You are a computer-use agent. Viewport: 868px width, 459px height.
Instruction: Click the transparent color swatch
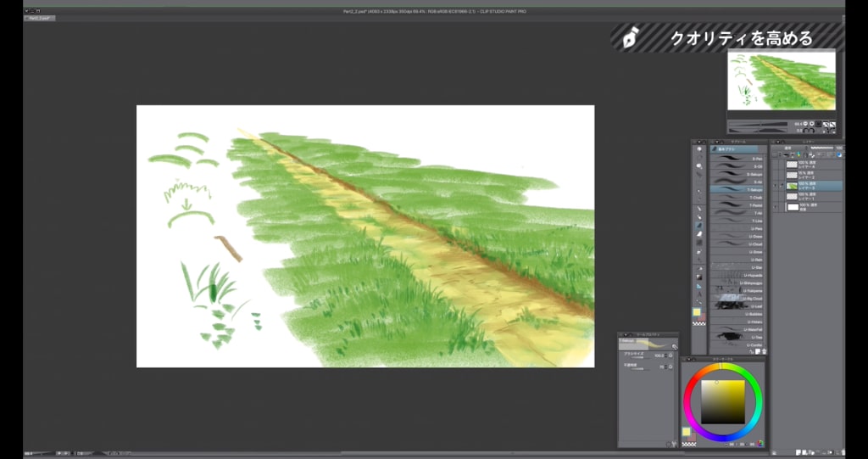pos(698,322)
